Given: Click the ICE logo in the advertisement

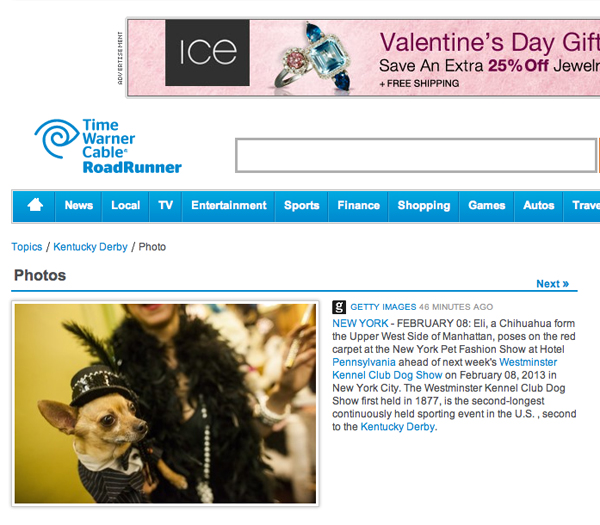Looking at the screenshot, I should 207,52.
